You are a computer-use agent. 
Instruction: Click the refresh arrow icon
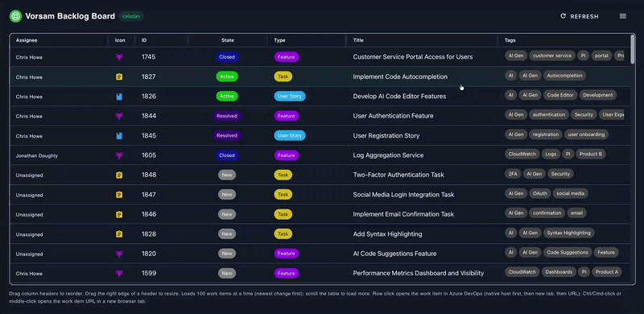563,16
